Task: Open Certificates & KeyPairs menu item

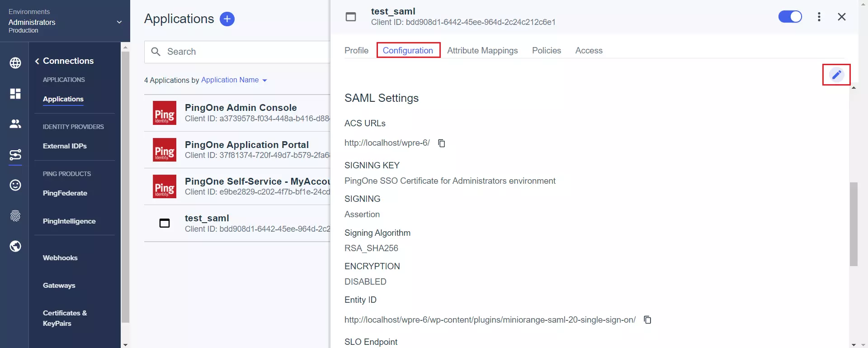Action: click(65, 318)
